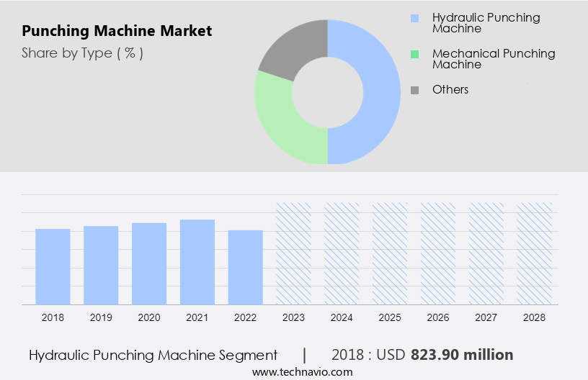This screenshot has width=588, height=380.
Task: Click the 2020 bar in chart
Action: point(149,263)
